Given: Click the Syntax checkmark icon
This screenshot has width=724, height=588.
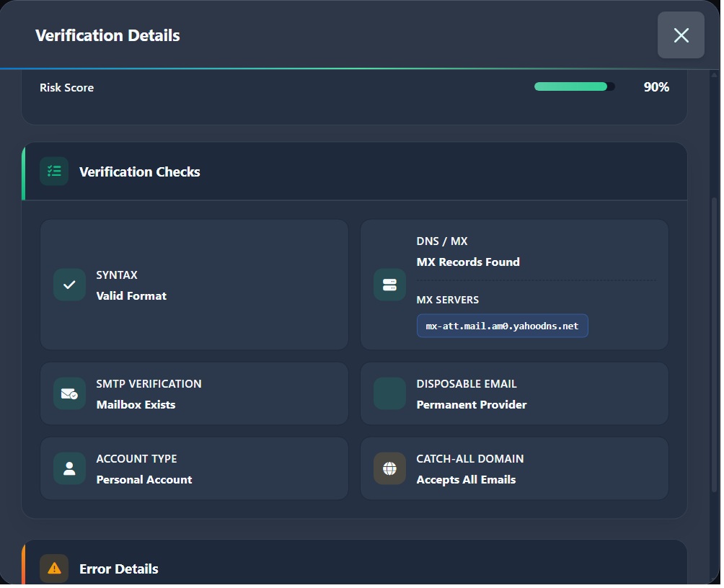Looking at the screenshot, I should point(70,285).
